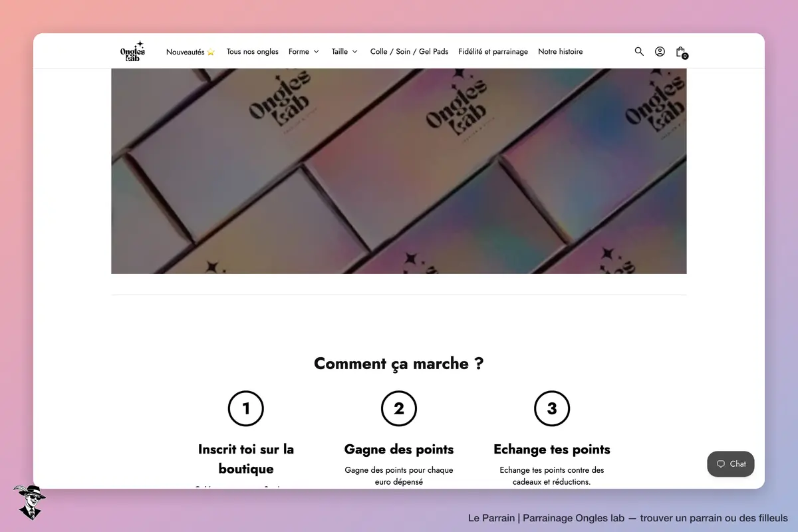Click "Inscrit toi sur la boutique" heading
Image resolution: width=798 pixels, height=532 pixels.
(246, 459)
